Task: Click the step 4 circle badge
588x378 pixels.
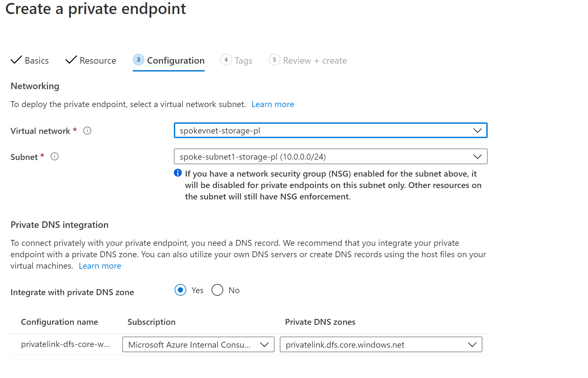Action: click(x=226, y=60)
